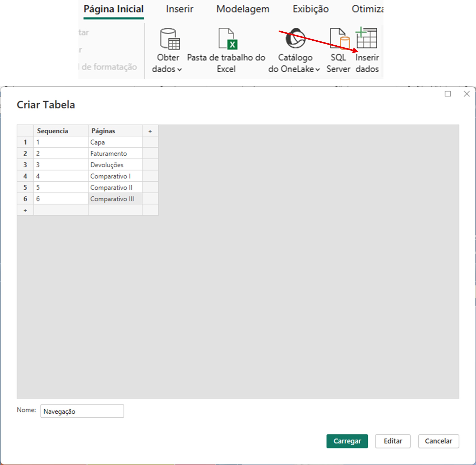Click Cancelar to dismiss dialog

click(x=438, y=441)
